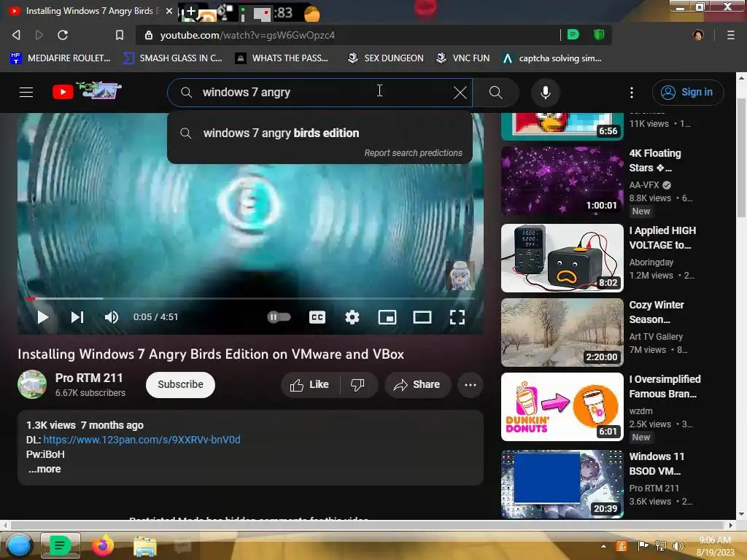Viewport: 747px width, 560px height.
Task: Toggle the autoplay switch
Action: tap(279, 317)
